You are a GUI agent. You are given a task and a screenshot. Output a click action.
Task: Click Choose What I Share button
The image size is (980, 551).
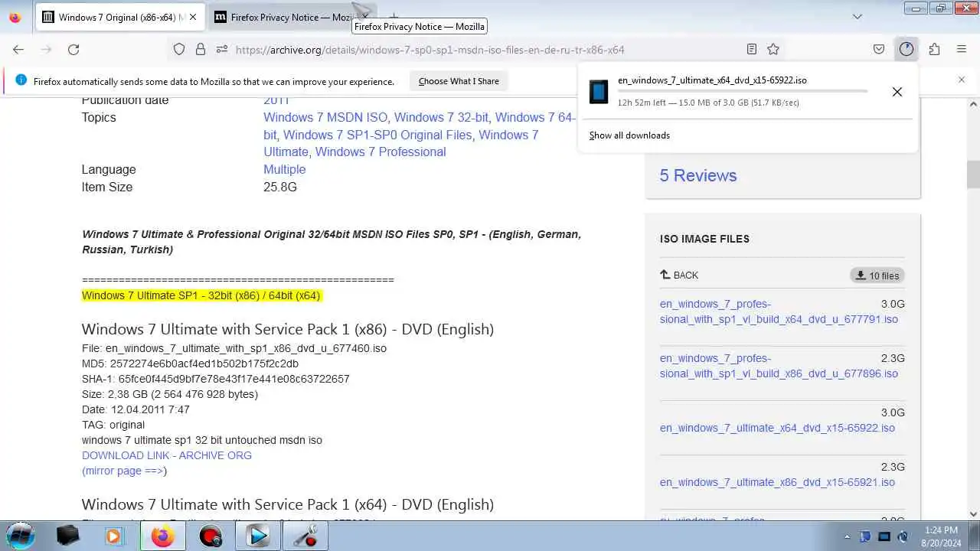point(459,81)
